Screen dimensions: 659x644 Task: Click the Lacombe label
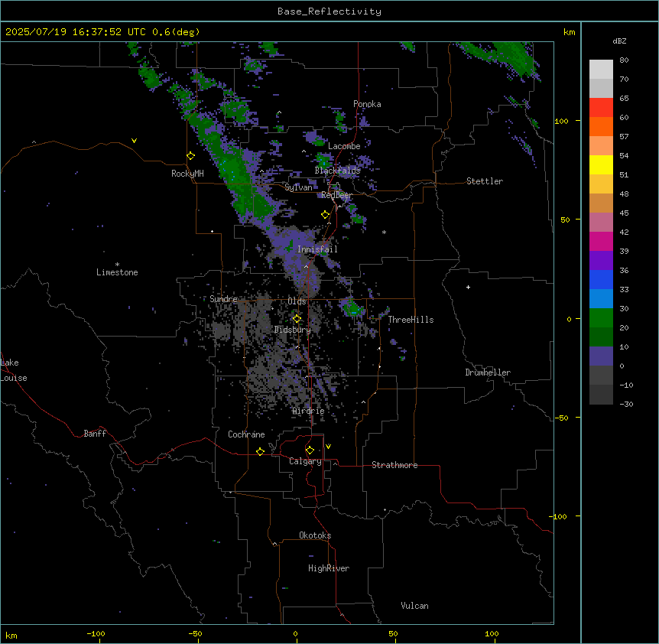344,146
